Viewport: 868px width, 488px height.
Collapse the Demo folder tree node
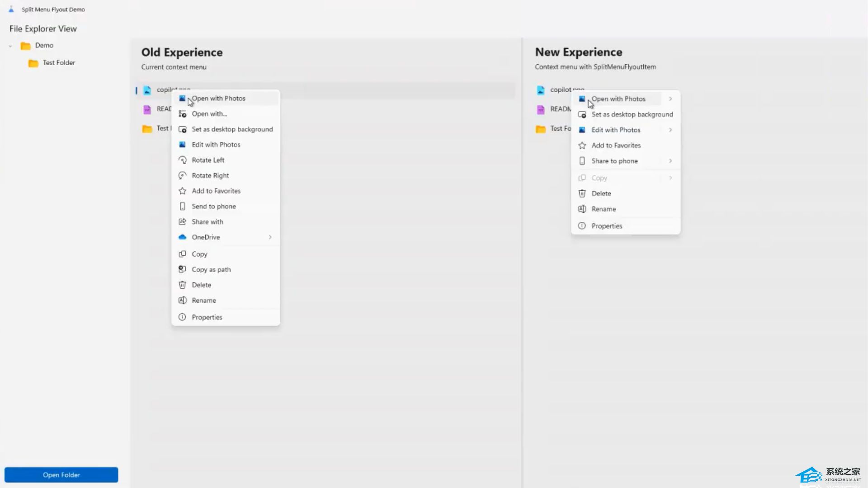point(10,46)
